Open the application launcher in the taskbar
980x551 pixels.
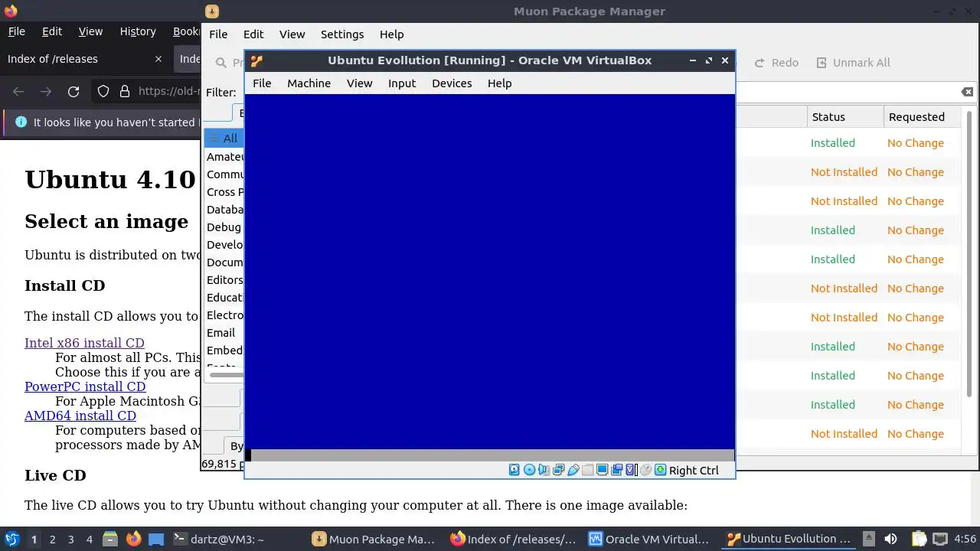tap(11, 539)
